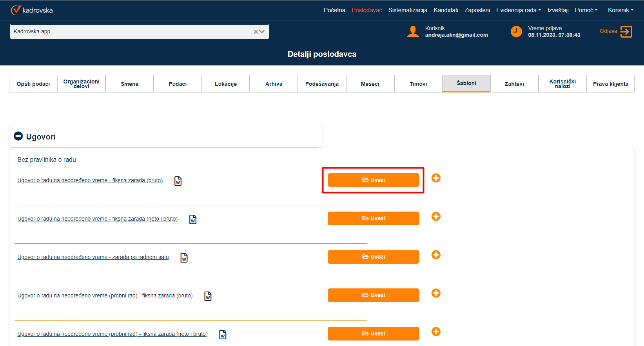Click the kadrovska logo
The height and width of the screenshot is (346, 644).
click(x=32, y=10)
